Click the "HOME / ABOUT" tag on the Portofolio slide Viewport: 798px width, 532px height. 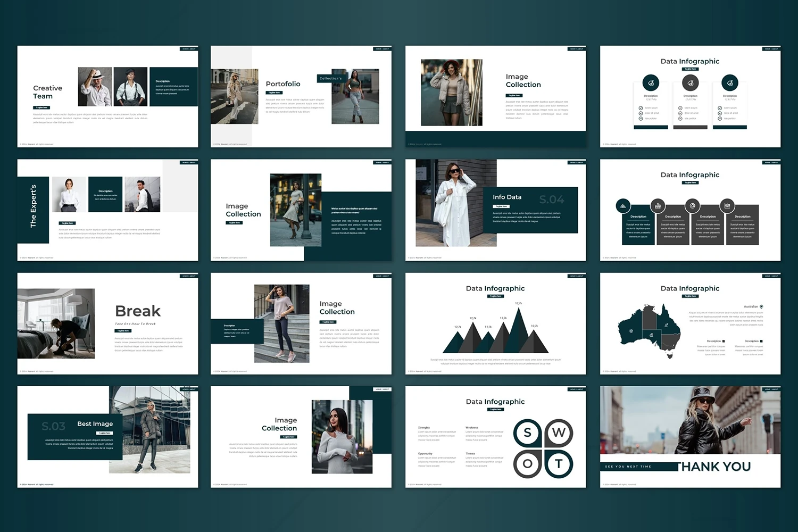pos(382,49)
